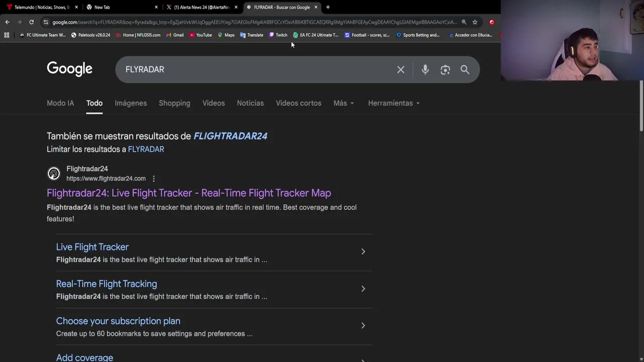Select the Todo results tab
The image size is (644, 362).
point(94,103)
